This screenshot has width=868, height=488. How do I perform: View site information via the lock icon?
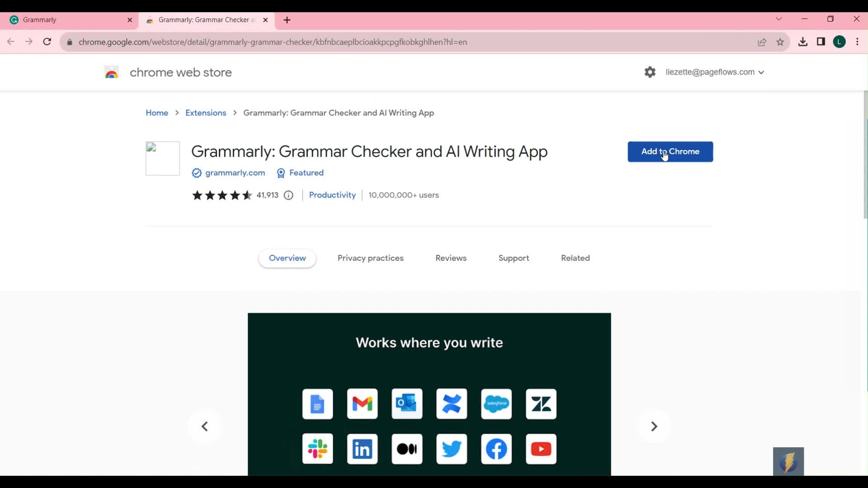69,42
